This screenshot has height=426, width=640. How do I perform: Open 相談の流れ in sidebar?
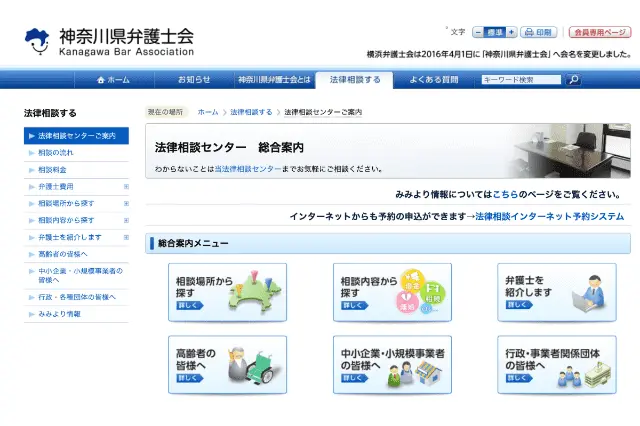76,153
